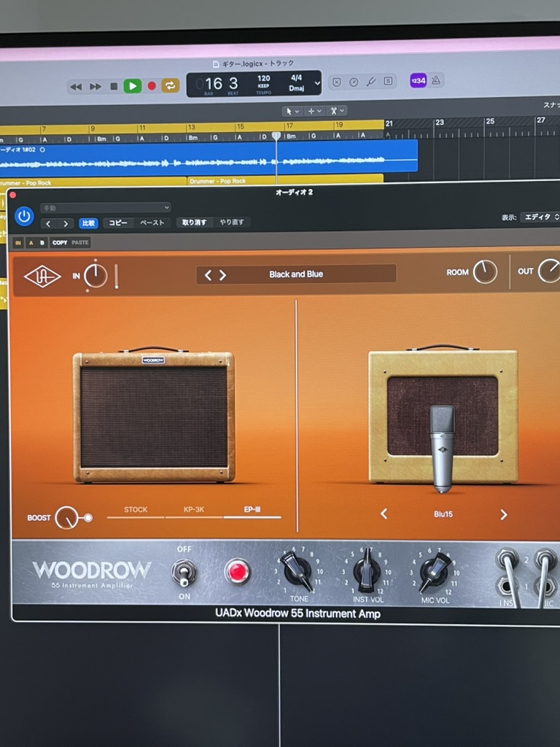Screen dimensions: 560x747
Task: Click the UAD toolbar PASTE button
Action: pos(80,242)
